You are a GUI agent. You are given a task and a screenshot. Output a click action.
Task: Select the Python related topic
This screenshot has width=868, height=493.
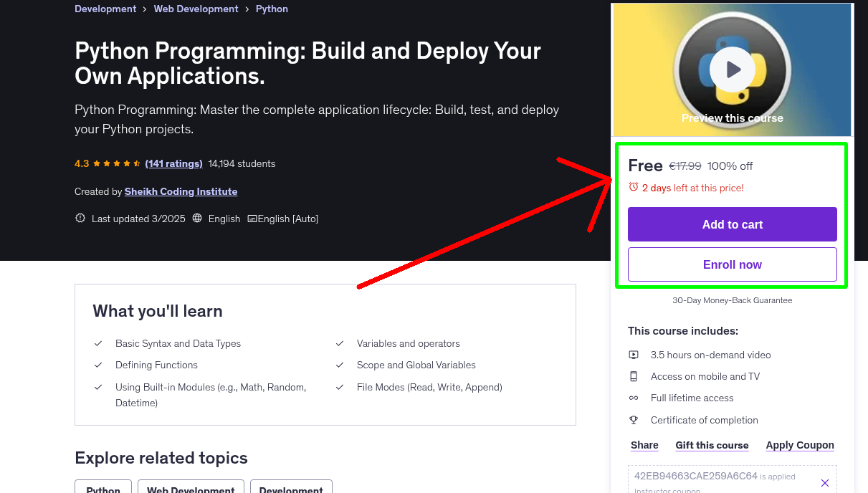coord(102,489)
